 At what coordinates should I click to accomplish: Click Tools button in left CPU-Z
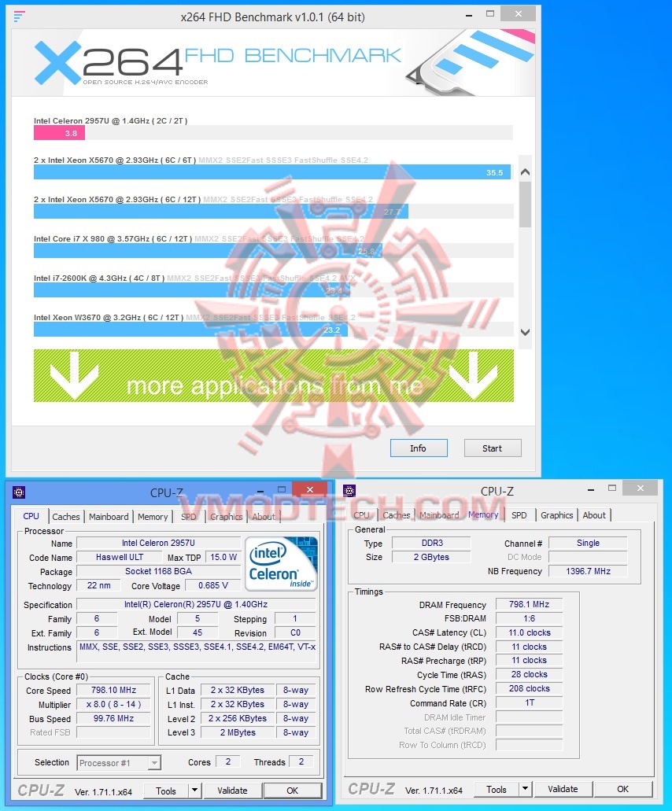(x=165, y=791)
